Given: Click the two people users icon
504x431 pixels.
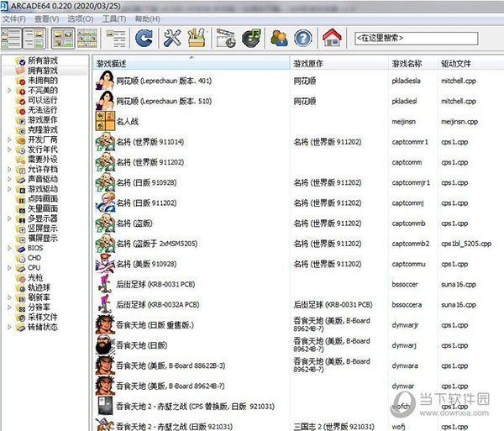Looking at the screenshot, I should click(280, 39).
